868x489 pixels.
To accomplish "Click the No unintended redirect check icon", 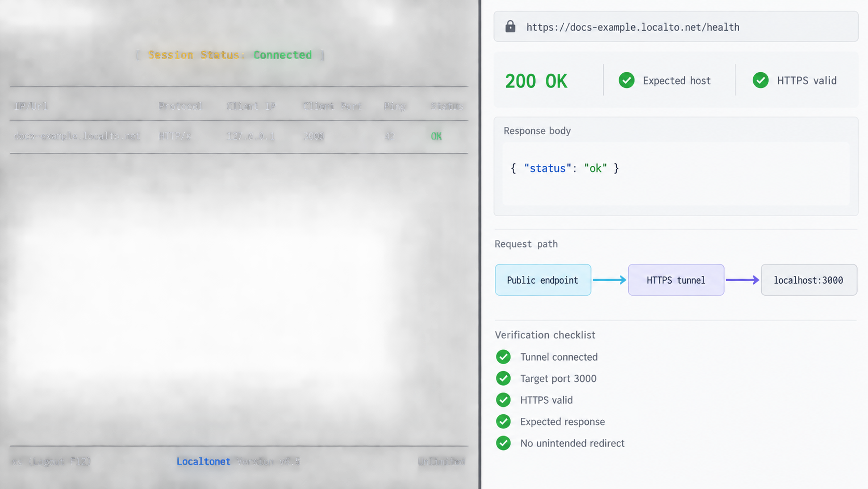I will 503,443.
